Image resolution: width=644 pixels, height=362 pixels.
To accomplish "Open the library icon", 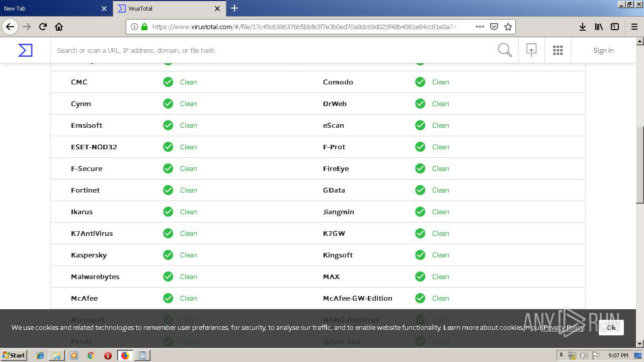I will tap(599, 27).
